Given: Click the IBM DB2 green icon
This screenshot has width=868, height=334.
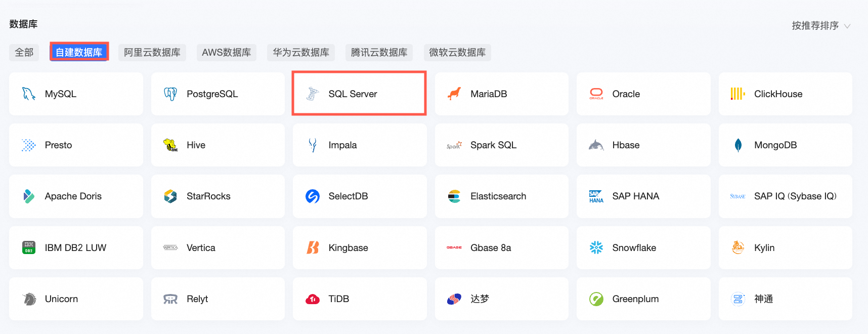Looking at the screenshot, I should pyautogui.click(x=29, y=247).
